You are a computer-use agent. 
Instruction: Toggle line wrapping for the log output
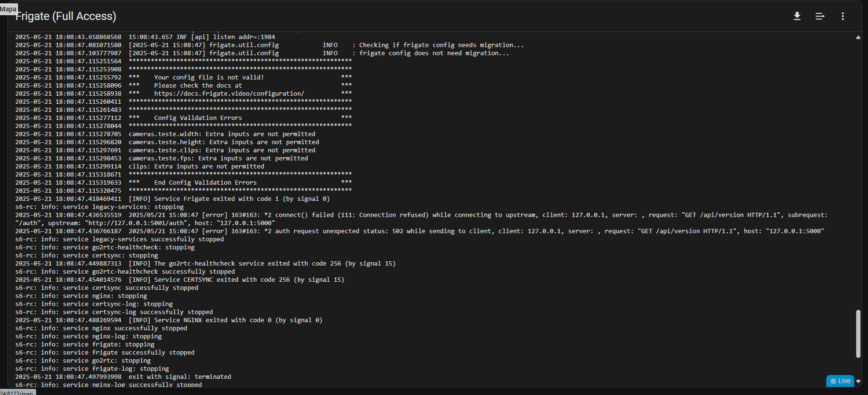[x=820, y=16]
